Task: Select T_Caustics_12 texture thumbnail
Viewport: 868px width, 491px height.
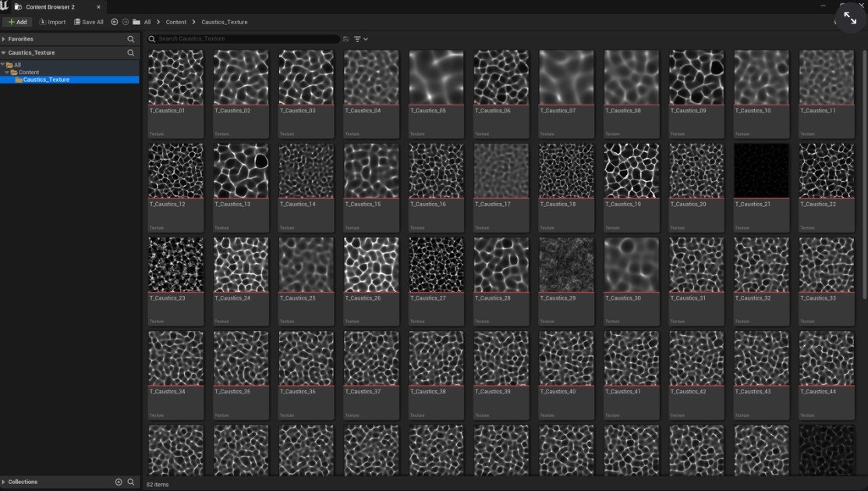Action: point(176,171)
